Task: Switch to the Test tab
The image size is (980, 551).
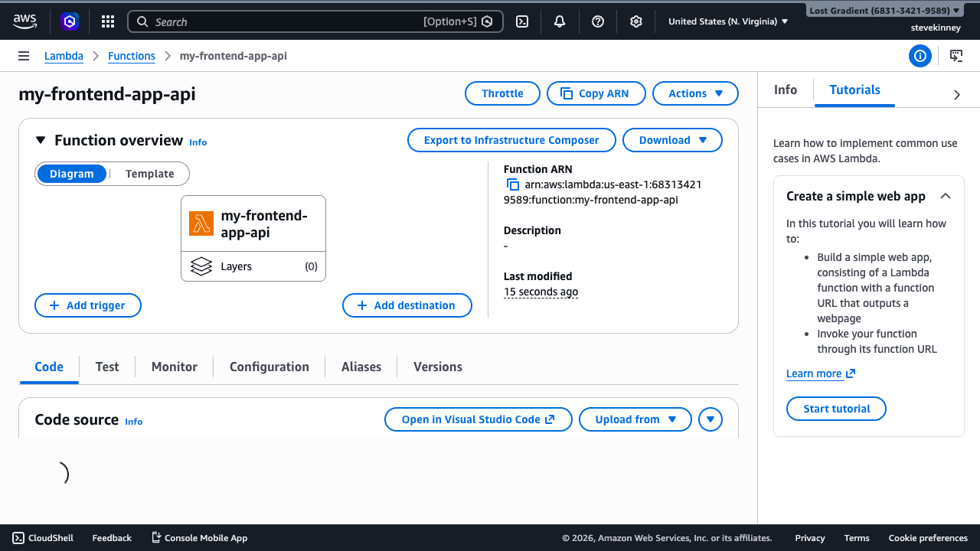Action: (x=107, y=367)
